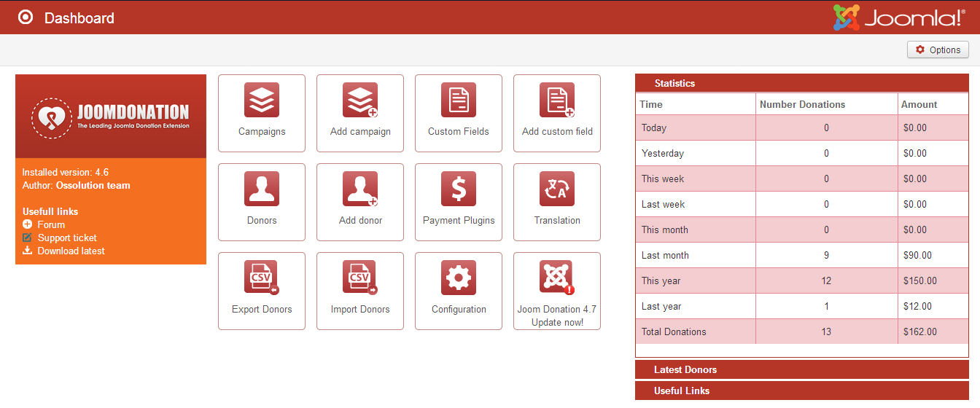Expand the Latest Donors panel

(x=685, y=369)
